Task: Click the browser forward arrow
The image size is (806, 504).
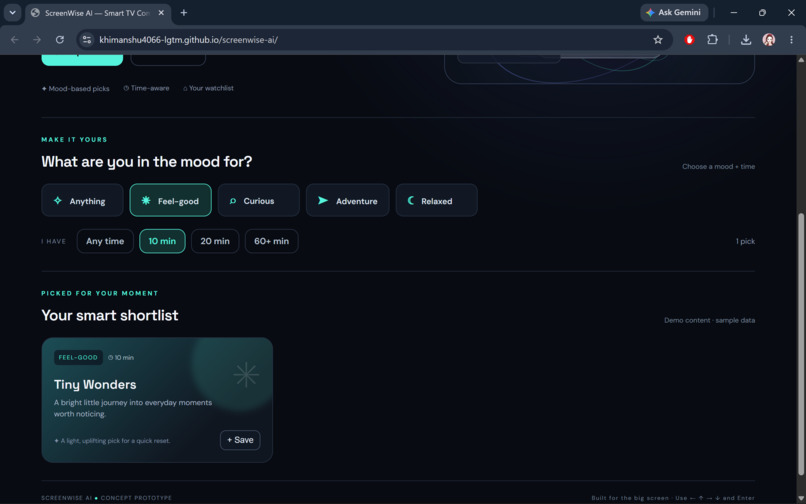Action: (37, 40)
